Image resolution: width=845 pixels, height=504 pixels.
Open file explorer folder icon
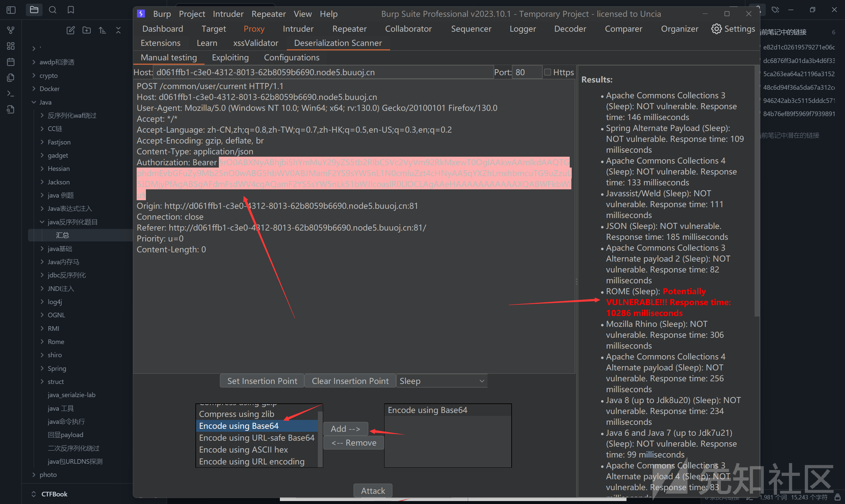[x=34, y=10]
